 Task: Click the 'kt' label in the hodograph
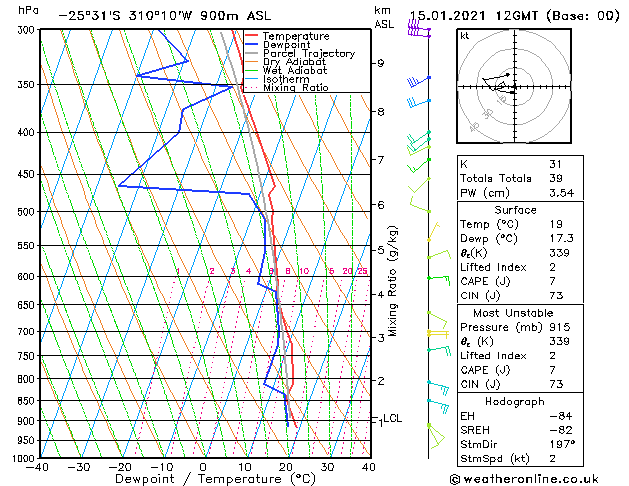tap(465, 36)
